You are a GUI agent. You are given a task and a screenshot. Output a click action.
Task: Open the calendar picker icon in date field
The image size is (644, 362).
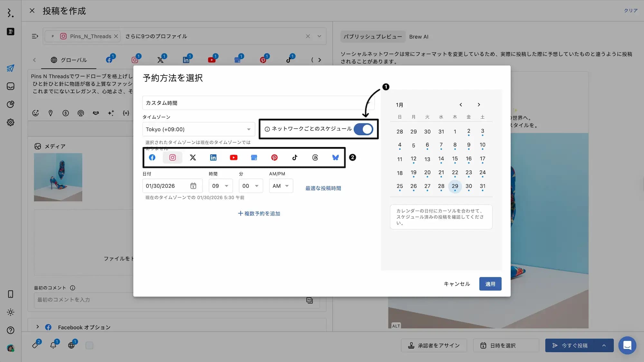point(193,186)
